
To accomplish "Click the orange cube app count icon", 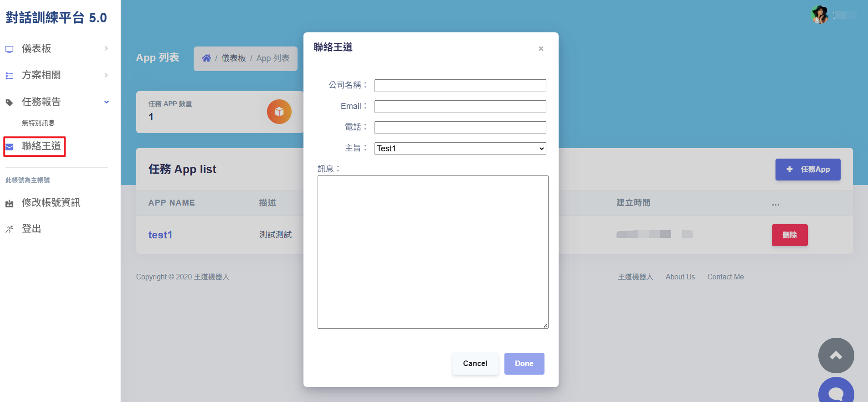I will tap(279, 112).
